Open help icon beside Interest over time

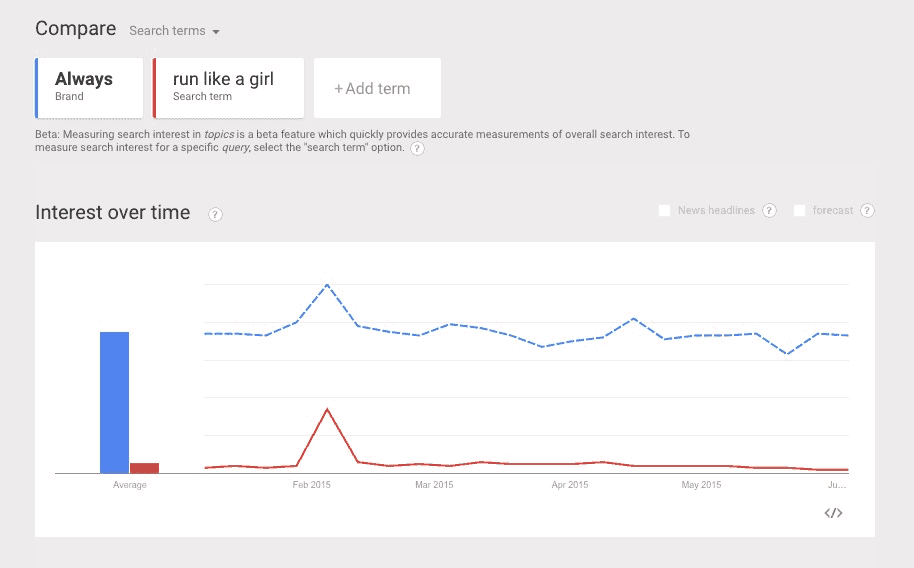215,215
